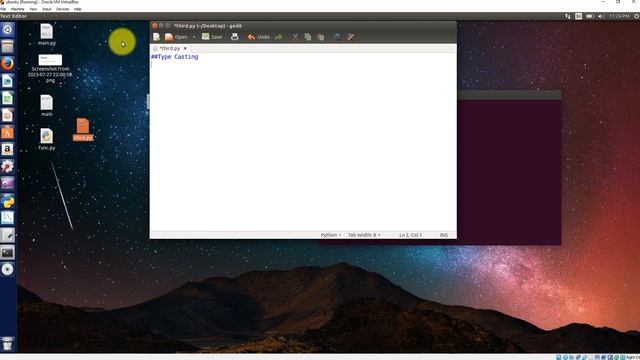Open the VirtualBox Machine menu
The image size is (640, 360).
[17, 9]
